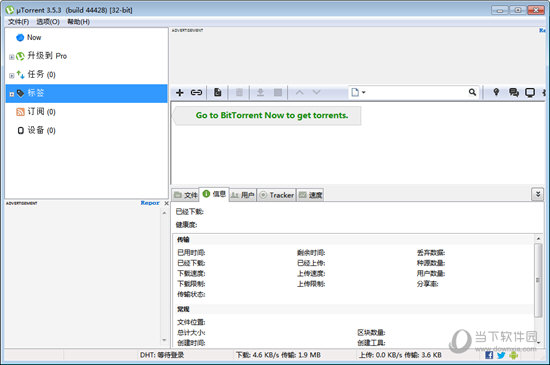Open the Android icon in status bar

coord(514,355)
